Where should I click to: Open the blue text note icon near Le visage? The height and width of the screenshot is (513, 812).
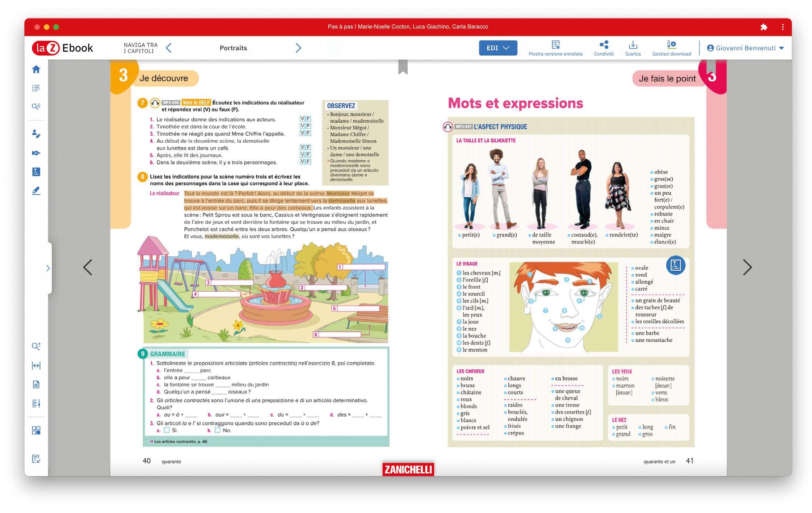click(675, 265)
